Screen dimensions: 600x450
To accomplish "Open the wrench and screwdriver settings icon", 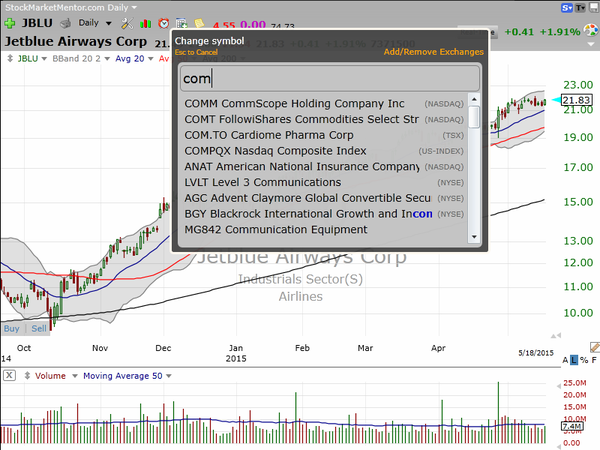I will click(127, 24).
